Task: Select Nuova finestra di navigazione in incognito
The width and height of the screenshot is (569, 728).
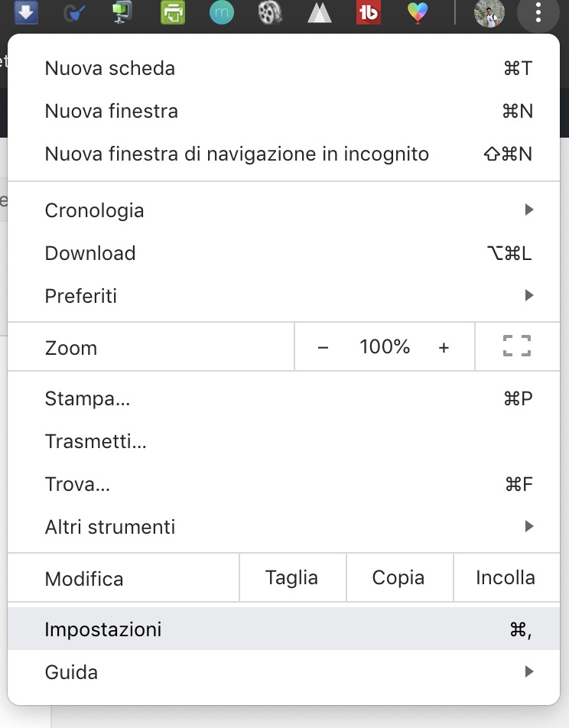Action: [x=284, y=154]
